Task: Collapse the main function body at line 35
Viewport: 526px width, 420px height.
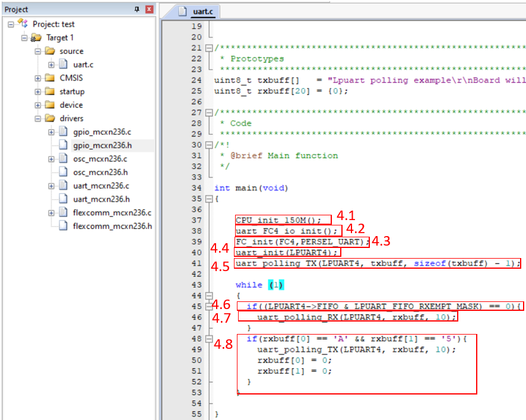Action: pos(208,199)
